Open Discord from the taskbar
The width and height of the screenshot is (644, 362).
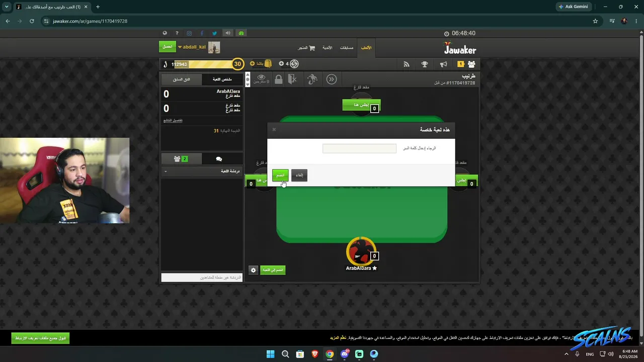click(x=345, y=354)
